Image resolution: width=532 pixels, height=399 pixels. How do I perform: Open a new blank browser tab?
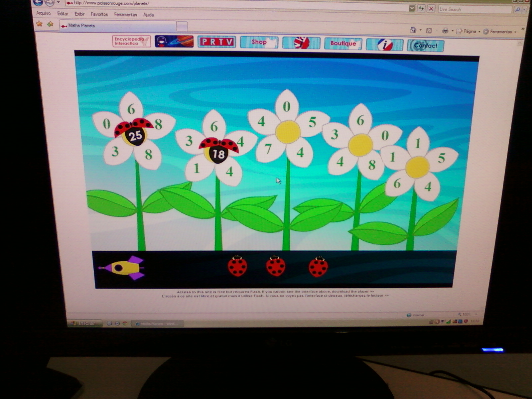point(182,26)
